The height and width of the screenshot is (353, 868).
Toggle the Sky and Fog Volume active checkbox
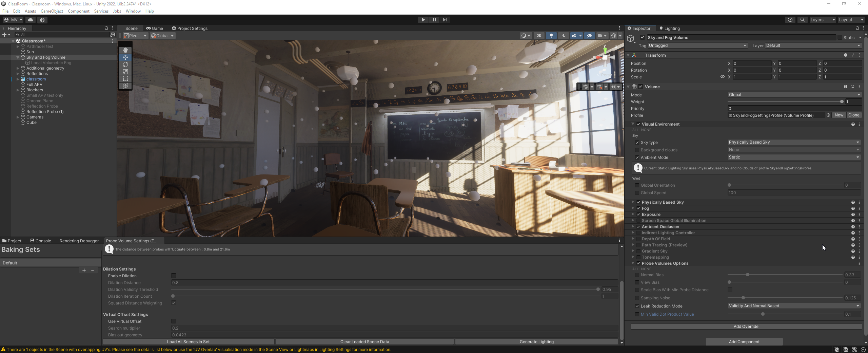[643, 37]
